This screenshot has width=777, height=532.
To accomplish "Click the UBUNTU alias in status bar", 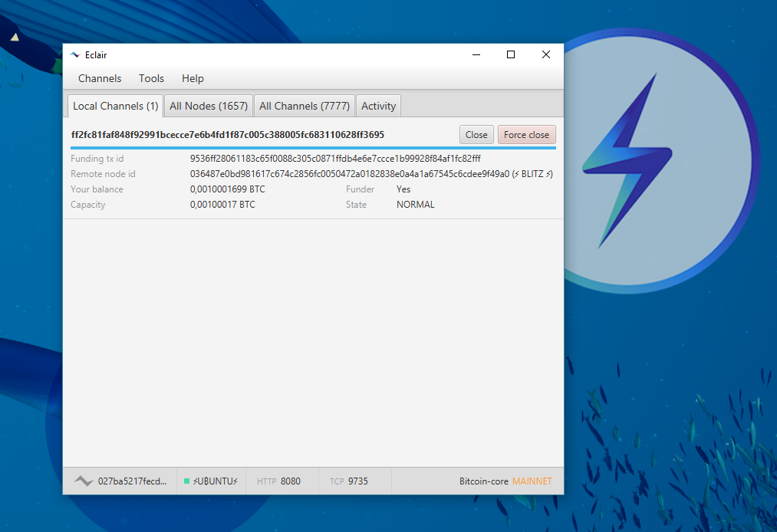I will (x=215, y=481).
